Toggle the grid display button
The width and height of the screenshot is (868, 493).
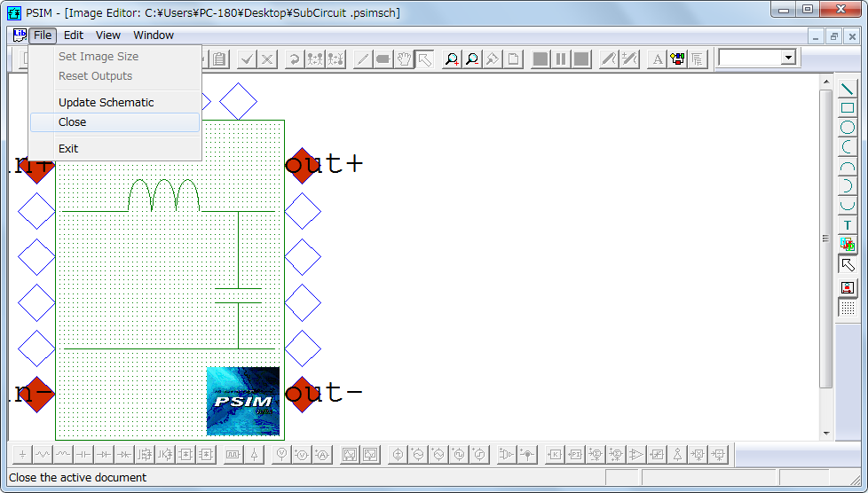tap(847, 308)
